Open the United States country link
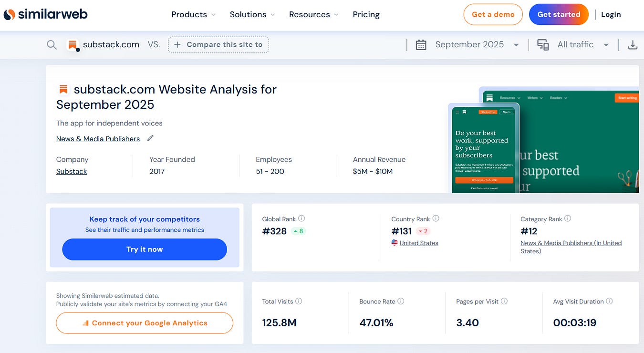Screen dimensions: 644x353 (x=419, y=243)
